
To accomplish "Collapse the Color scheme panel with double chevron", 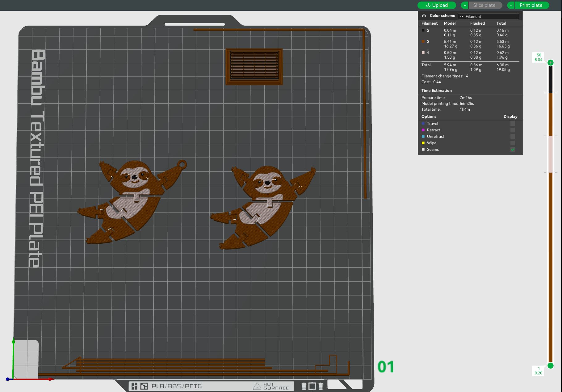I will tap(424, 16).
